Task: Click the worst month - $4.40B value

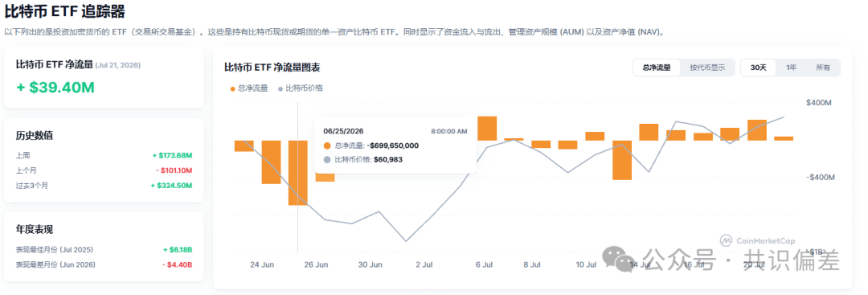Action: click(177, 264)
